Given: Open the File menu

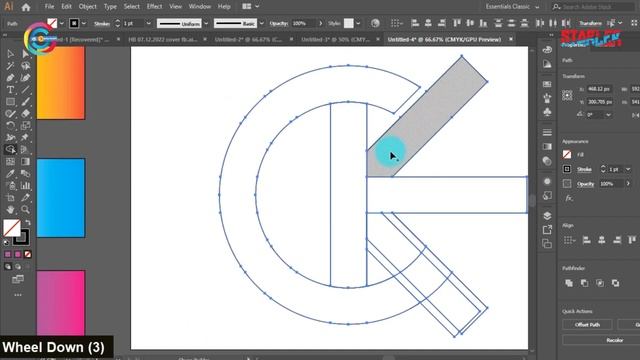Looking at the screenshot, I should pos(49,7).
